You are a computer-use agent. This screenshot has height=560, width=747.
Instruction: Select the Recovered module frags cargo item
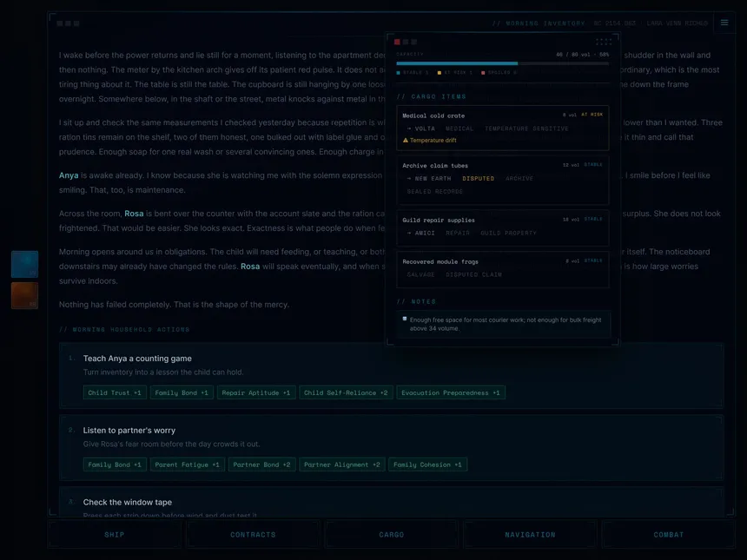click(503, 269)
